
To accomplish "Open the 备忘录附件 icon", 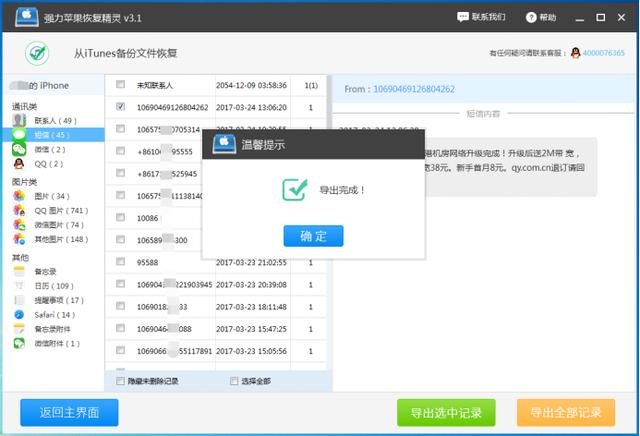I will 19,329.
